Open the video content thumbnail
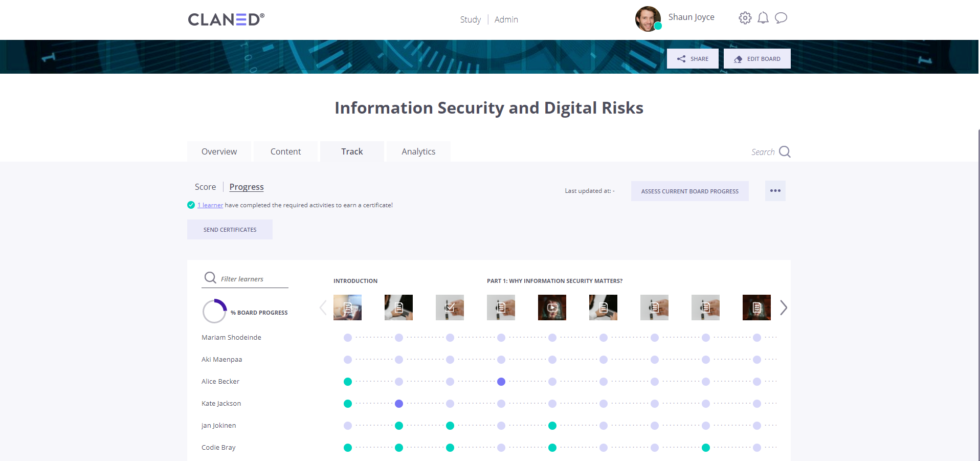 point(552,308)
